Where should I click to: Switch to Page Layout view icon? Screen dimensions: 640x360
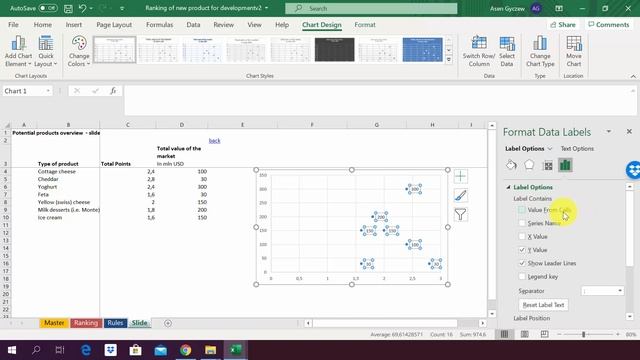(524, 334)
